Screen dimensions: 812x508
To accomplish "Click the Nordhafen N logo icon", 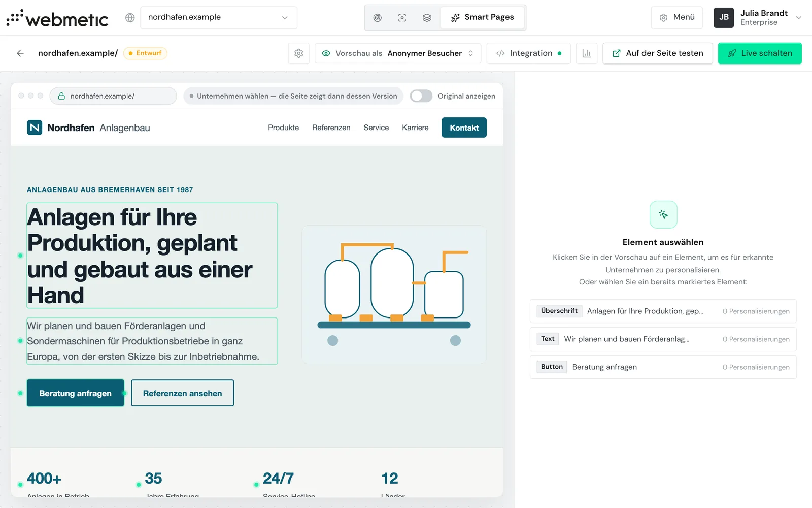I will [x=35, y=128].
